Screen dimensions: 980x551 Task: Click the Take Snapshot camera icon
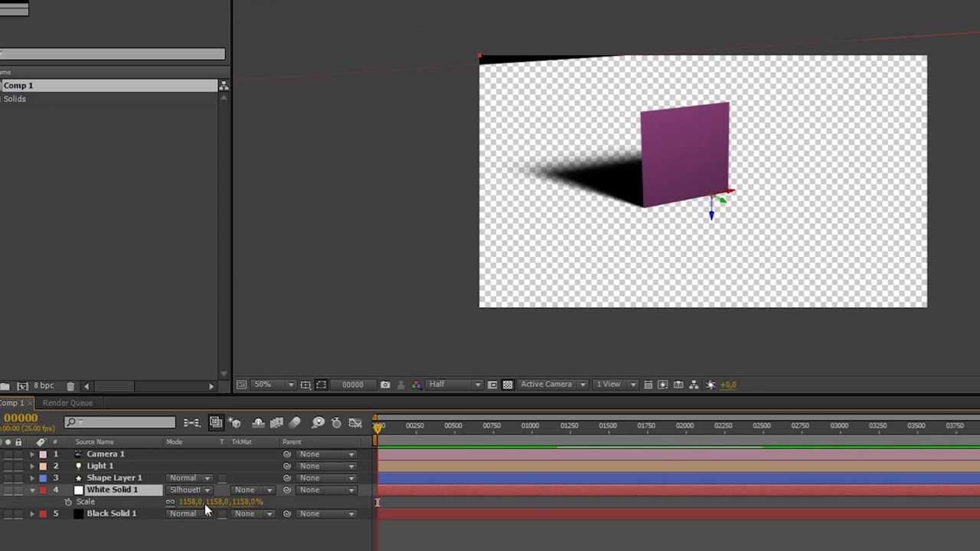[x=385, y=385]
